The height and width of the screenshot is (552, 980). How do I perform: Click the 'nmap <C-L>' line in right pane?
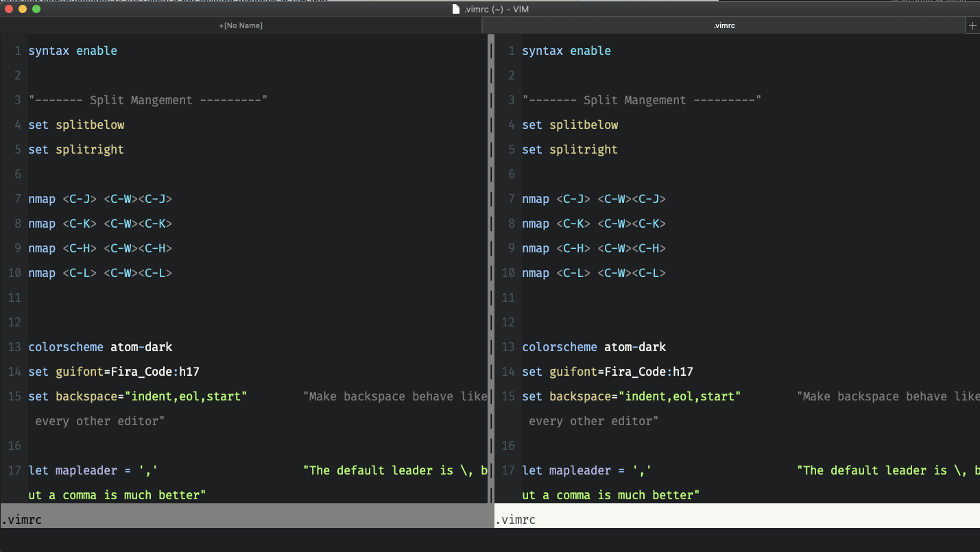point(594,273)
